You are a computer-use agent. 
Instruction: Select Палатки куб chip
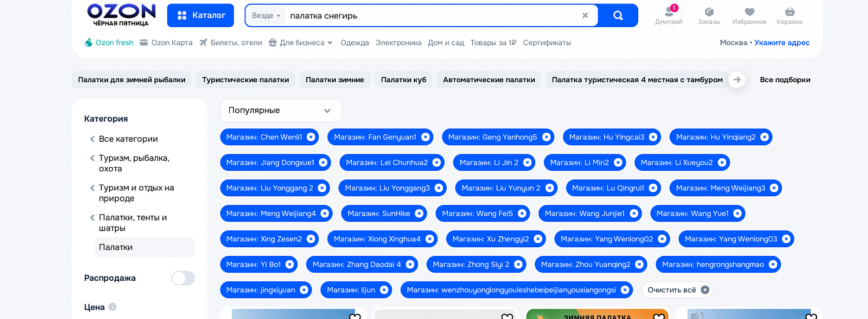pyautogui.click(x=403, y=79)
